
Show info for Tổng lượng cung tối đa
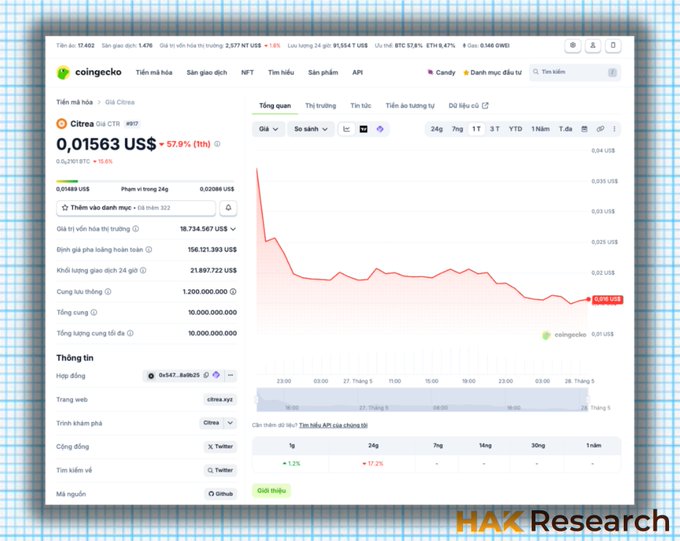tap(130, 334)
